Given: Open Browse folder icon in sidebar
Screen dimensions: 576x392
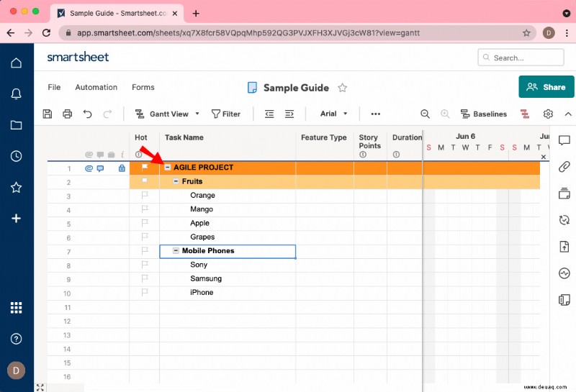Looking at the screenshot, I should click(16, 125).
